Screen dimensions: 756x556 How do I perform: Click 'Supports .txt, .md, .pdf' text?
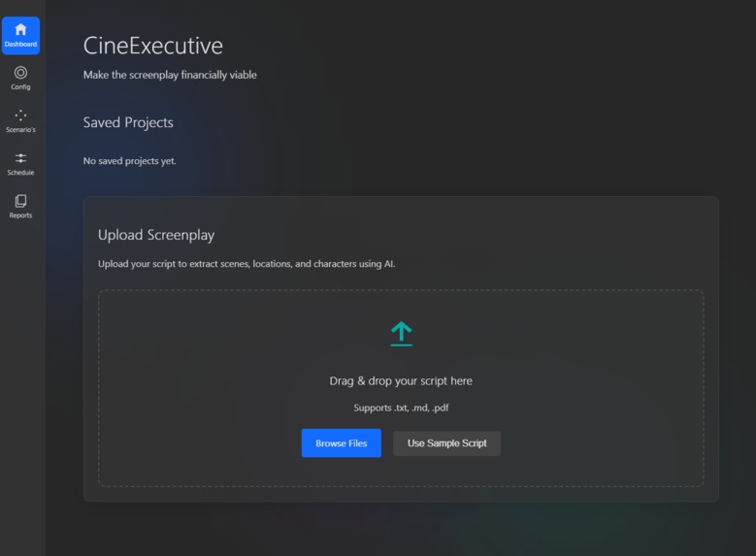click(x=401, y=408)
